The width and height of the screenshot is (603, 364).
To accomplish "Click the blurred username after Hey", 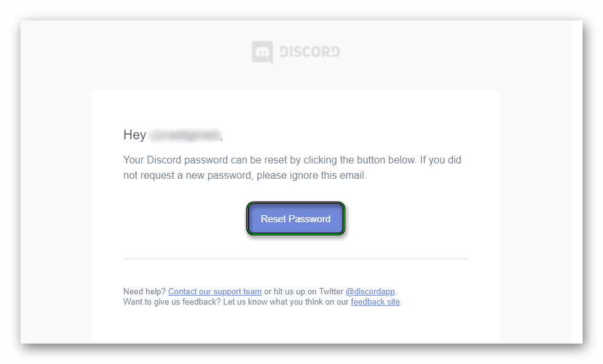I will [x=185, y=135].
